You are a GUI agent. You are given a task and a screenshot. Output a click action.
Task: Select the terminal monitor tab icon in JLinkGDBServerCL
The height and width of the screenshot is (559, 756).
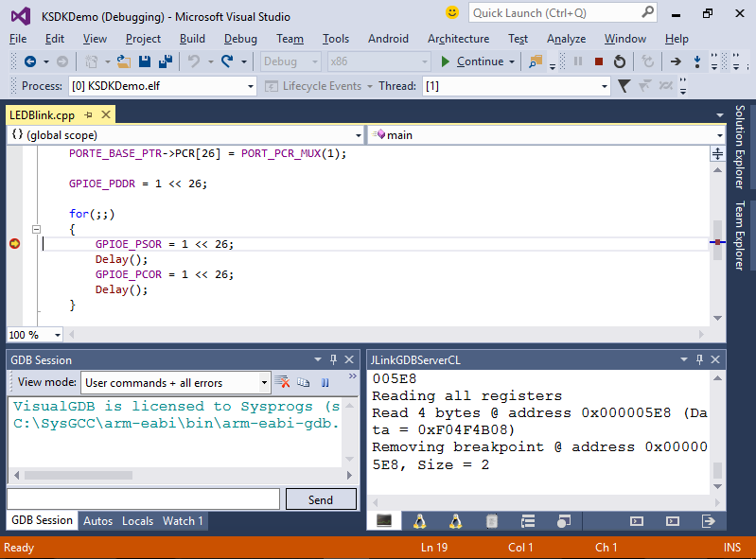[x=384, y=521]
